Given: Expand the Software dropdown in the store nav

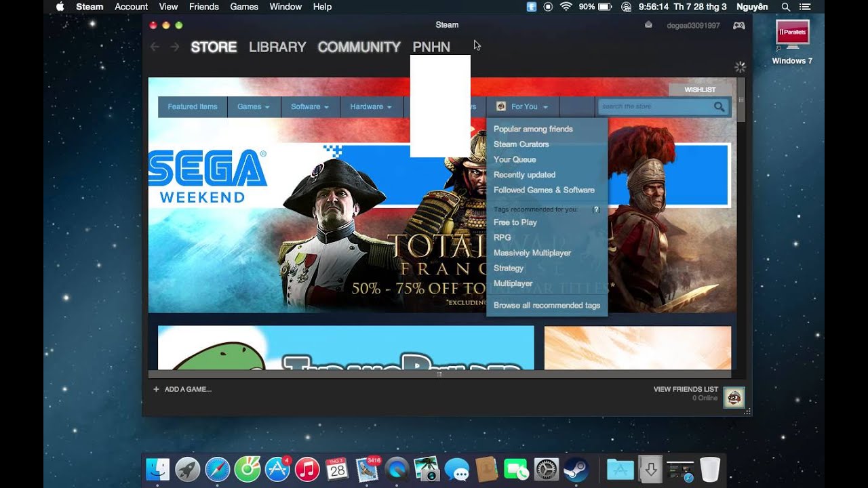Looking at the screenshot, I should click(310, 106).
